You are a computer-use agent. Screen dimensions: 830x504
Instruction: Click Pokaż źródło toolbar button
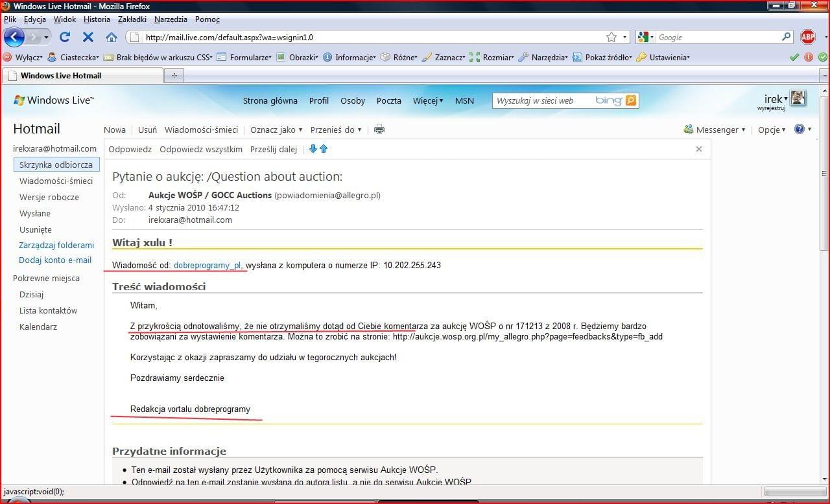tap(602, 57)
